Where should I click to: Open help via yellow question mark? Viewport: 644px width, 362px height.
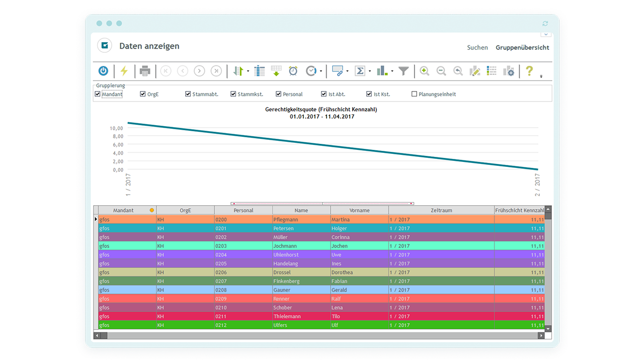tap(529, 71)
